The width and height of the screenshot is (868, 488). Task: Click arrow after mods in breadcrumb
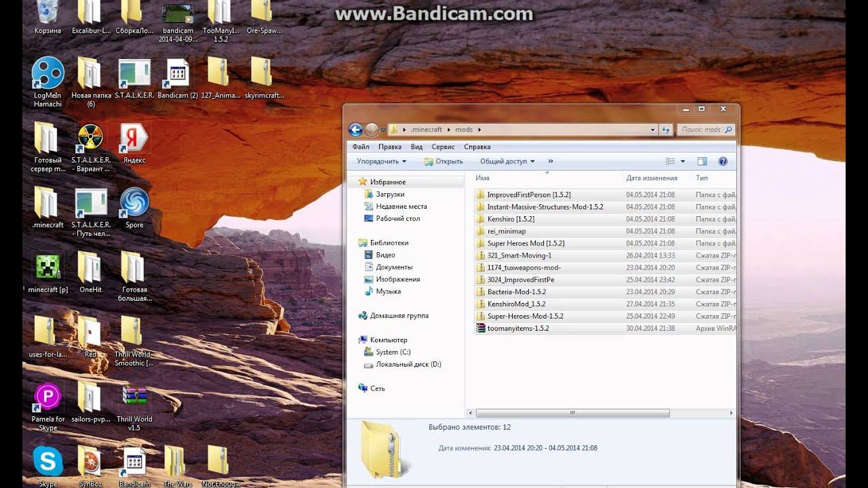pyautogui.click(x=479, y=129)
